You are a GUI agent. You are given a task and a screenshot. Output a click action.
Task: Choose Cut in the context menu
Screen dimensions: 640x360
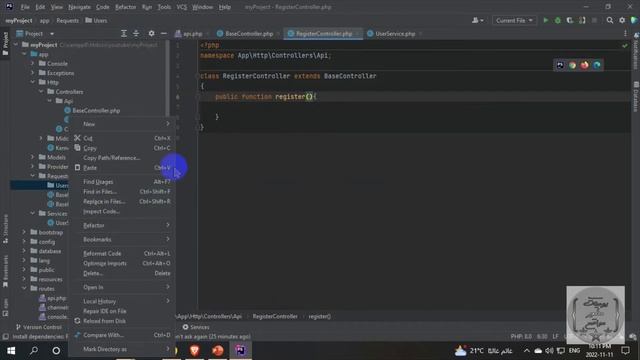click(122, 138)
